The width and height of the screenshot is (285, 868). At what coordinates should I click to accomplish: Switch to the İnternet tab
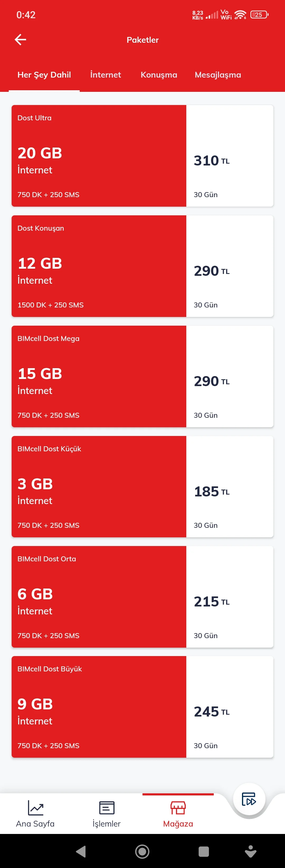click(106, 75)
